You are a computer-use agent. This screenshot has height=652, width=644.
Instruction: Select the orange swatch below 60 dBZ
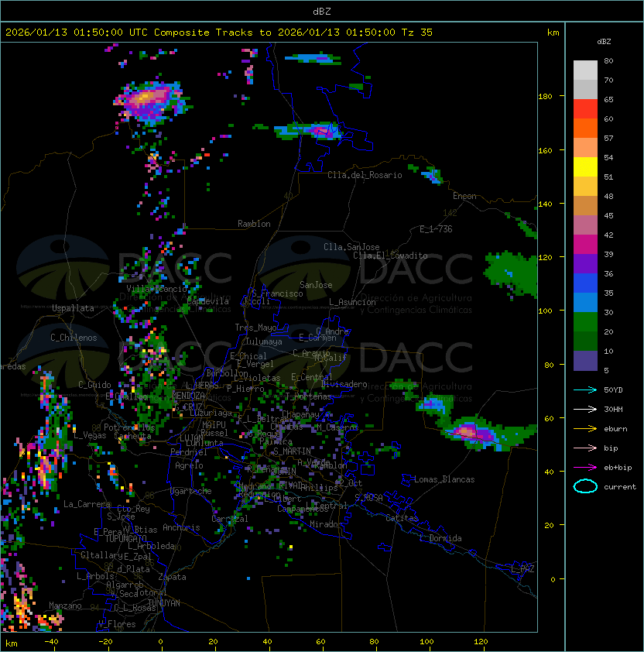pos(585,128)
